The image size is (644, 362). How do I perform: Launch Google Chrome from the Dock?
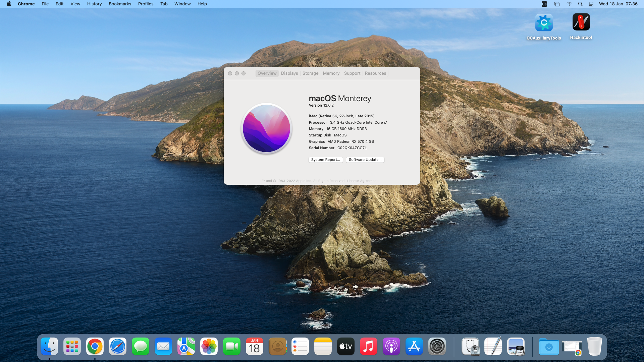pos(95,346)
